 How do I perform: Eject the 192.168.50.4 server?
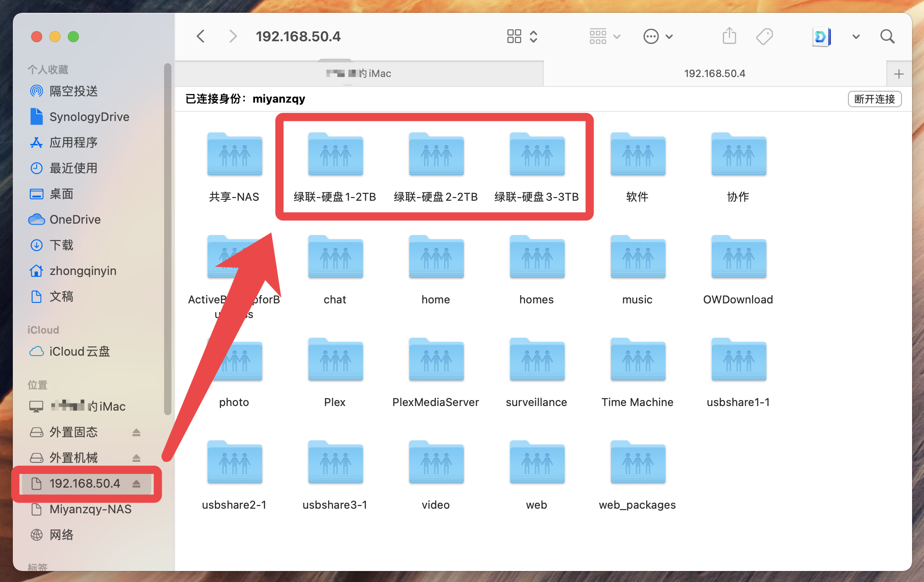(x=136, y=483)
